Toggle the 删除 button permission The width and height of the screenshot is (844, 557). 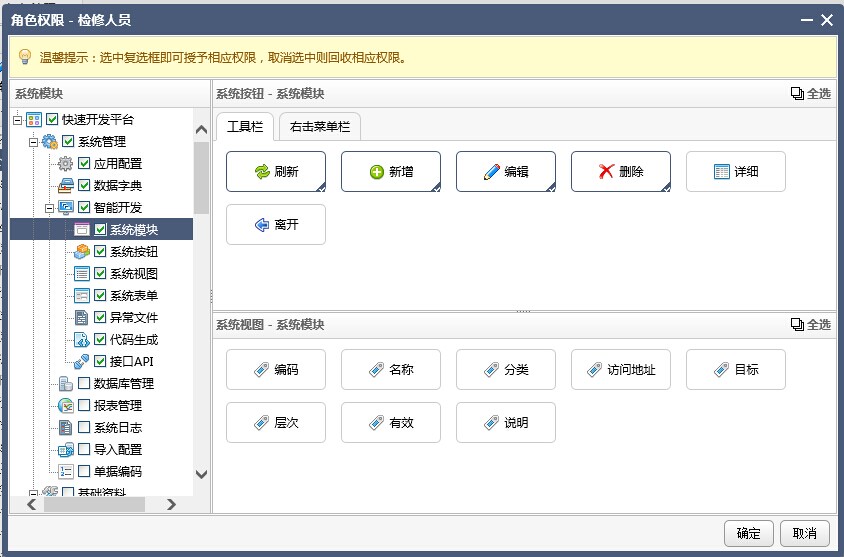[x=621, y=172]
